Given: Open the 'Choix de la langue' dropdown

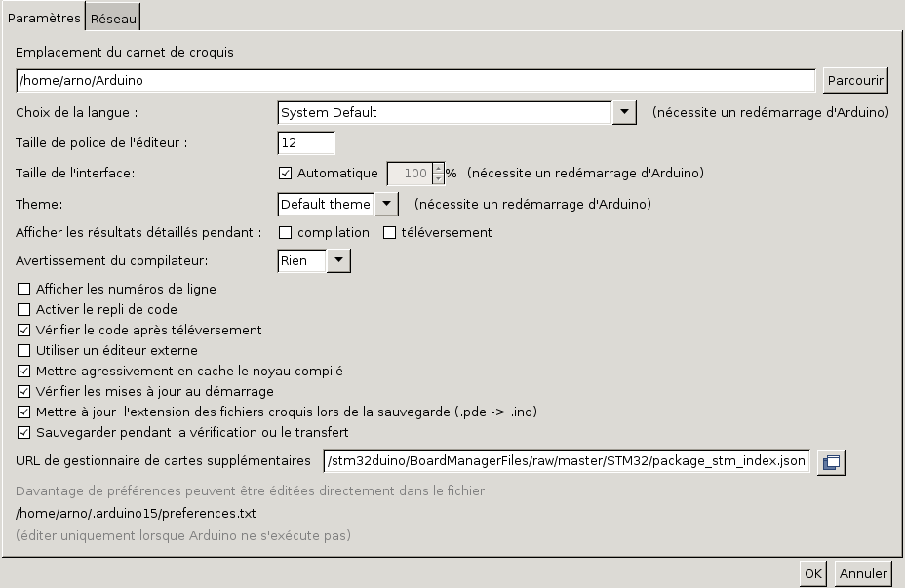Looking at the screenshot, I should pos(624,113).
